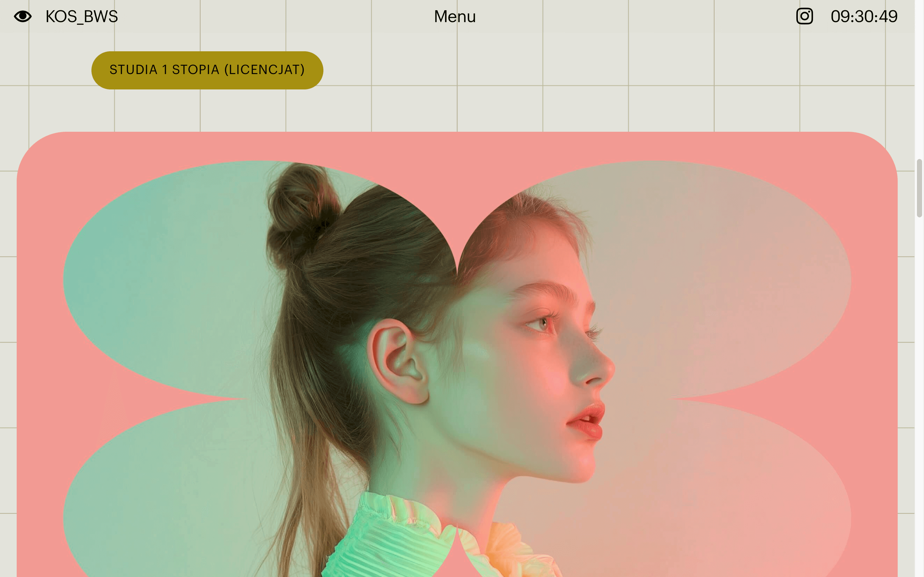
Task: Click the upper-left teal petal shape
Action: pos(168,279)
